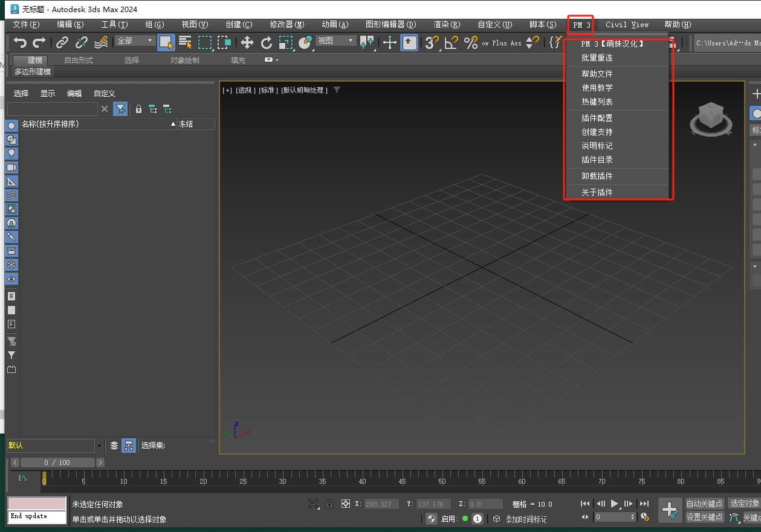This screenshot has width=761, height=532.
Task: Click the layer stack icon beside 默认
Action: coord(114,446)
